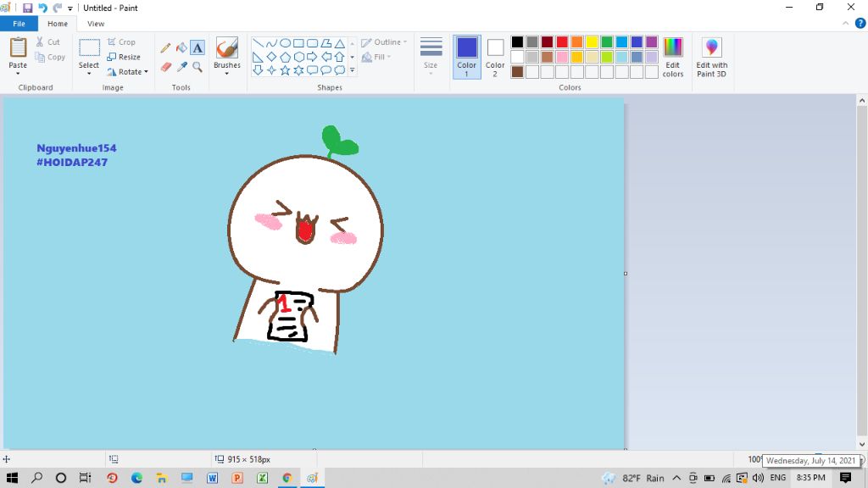Open the shape Fill dropdown

(376, 57)
